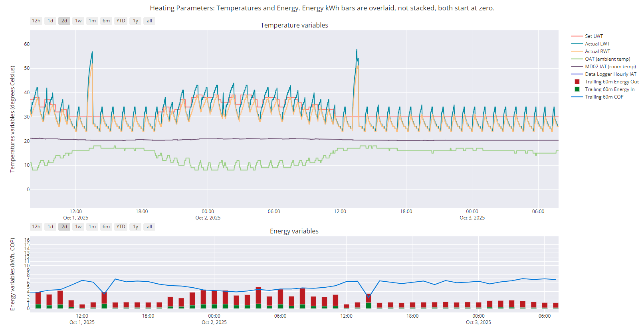
Task: Select 12h range on temperature chart
Action: [x=36, y=21]
